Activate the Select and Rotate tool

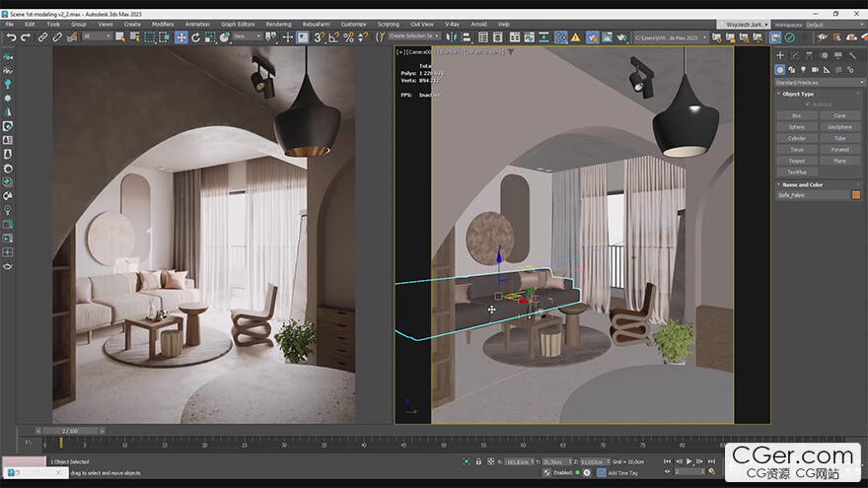pyautogui.click(x=195, y=37)
